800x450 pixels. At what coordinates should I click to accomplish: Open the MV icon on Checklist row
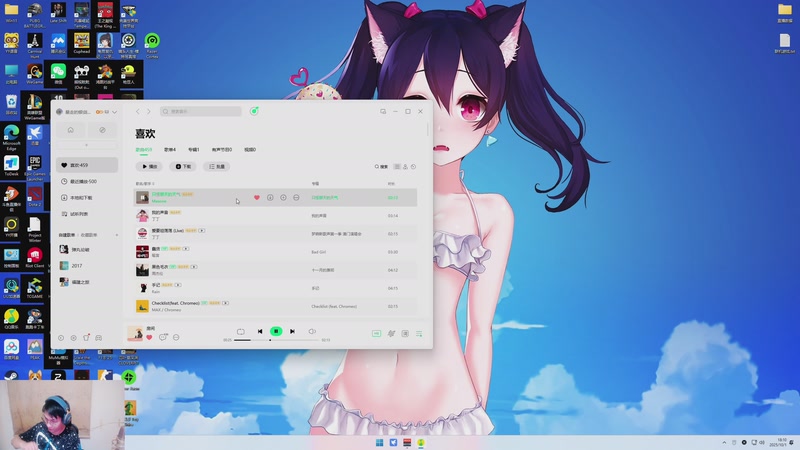226,303
